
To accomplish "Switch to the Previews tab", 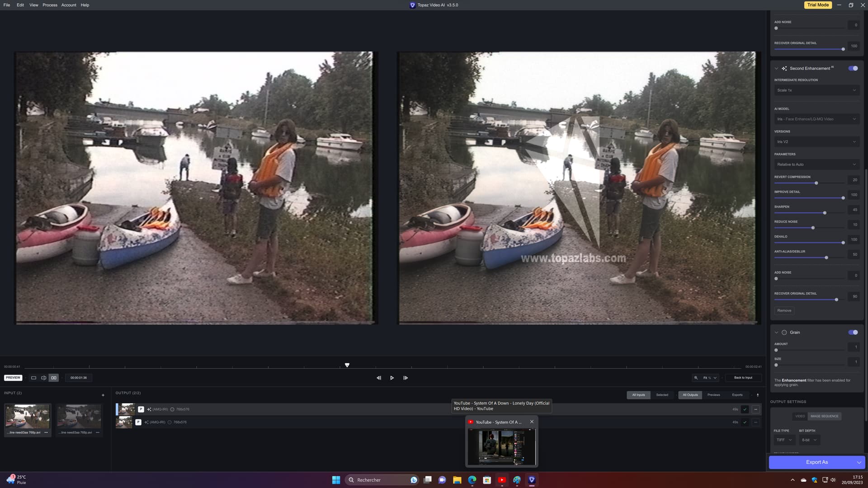I will 713,395.
